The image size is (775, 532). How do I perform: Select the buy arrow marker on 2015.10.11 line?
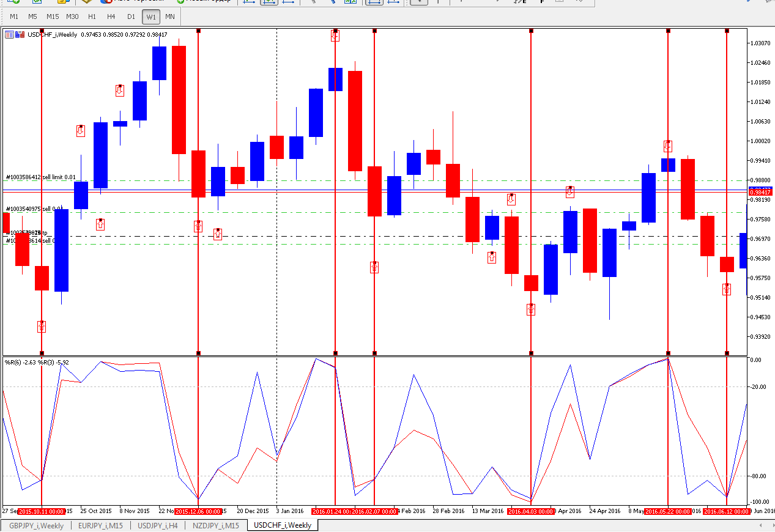click(x=42, y=326)
